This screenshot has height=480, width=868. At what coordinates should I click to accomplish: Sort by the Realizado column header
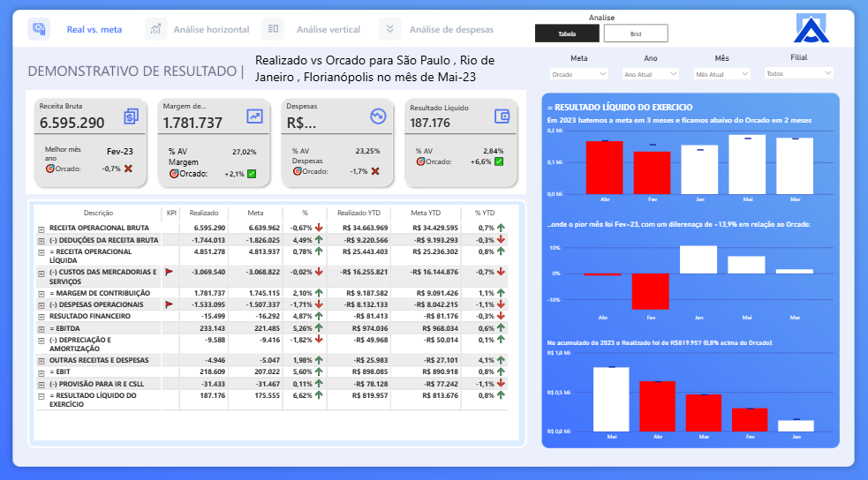point(204,213)
